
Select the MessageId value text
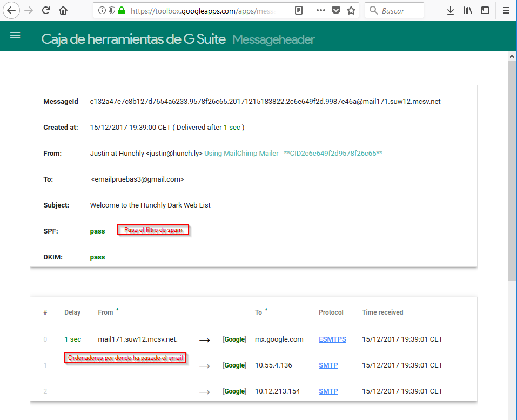[265, 102]
